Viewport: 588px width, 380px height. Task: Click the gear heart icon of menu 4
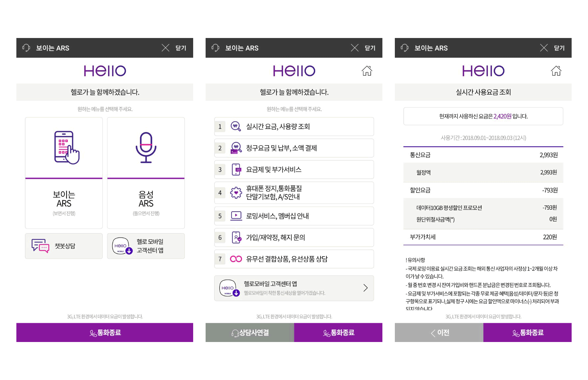(x=236, y=193)
